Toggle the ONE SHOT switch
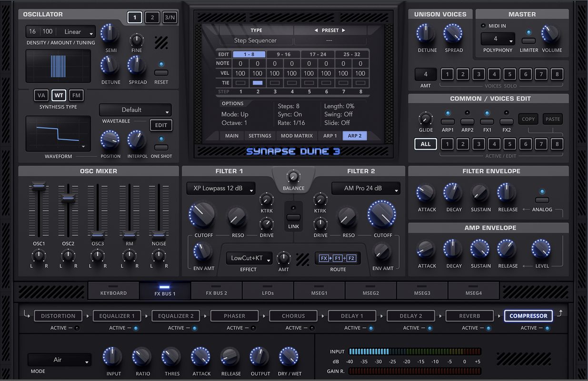588x381 pixels. pyautogui.click(x=161, y=147)
